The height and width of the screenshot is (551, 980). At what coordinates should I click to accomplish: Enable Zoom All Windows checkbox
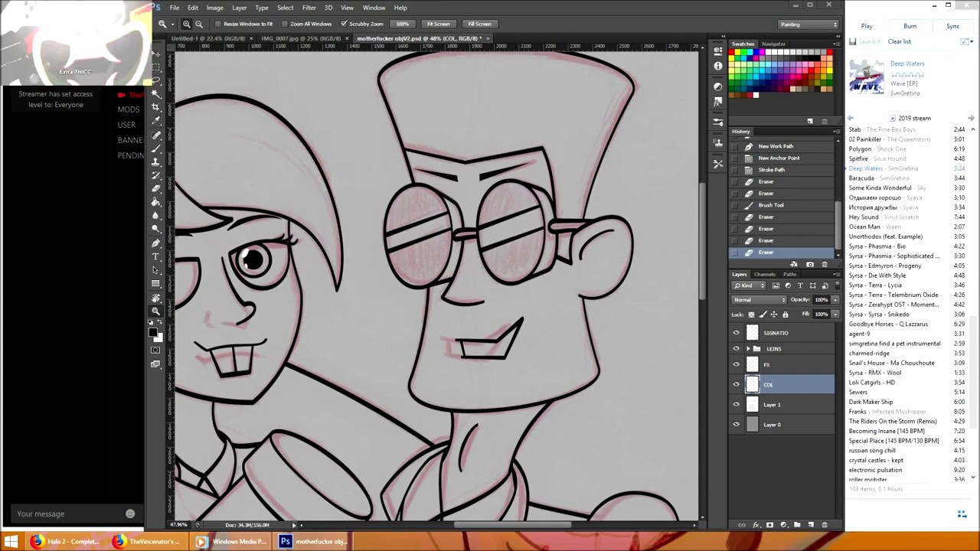pyautogui.click(x=285, y=24)
